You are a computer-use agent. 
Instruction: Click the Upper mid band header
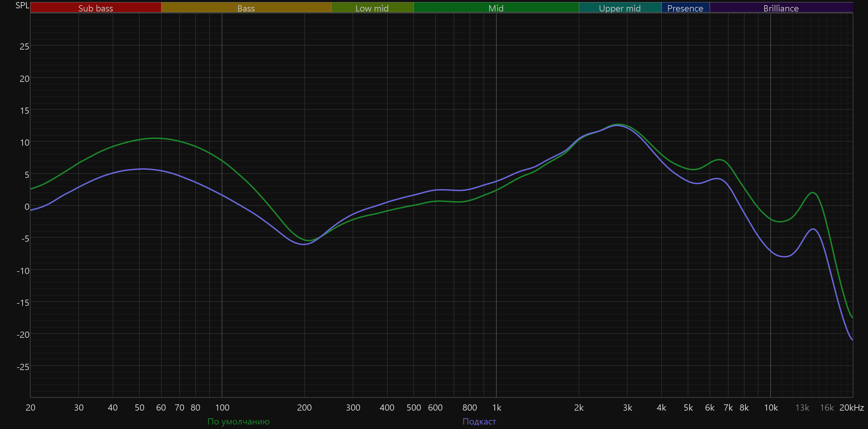tap(620, 8)
